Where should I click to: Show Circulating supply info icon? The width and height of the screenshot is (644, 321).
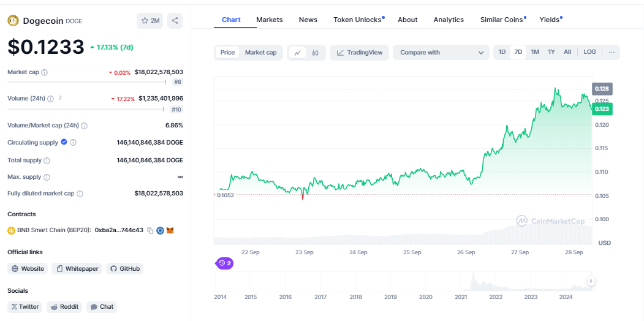point(73,143)
